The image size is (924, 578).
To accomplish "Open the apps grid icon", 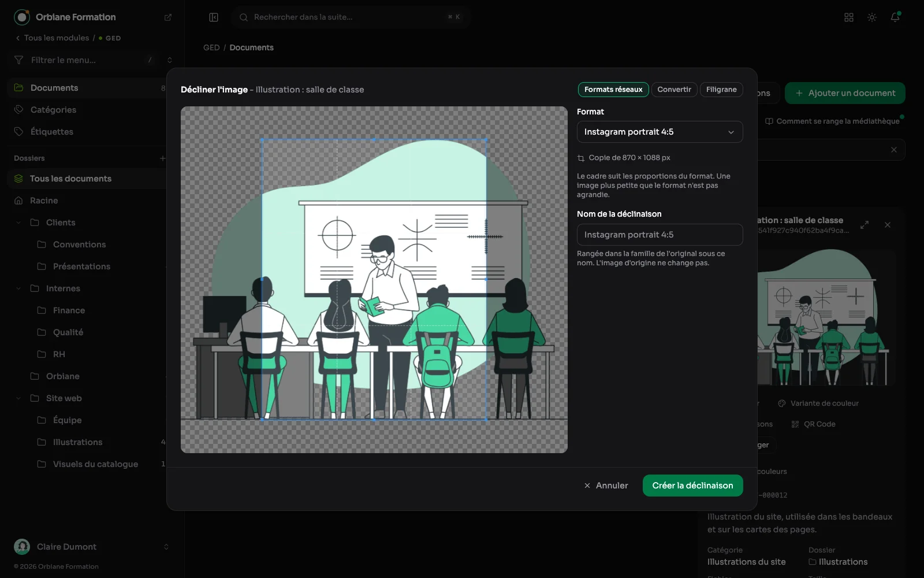I will [849, 17].
